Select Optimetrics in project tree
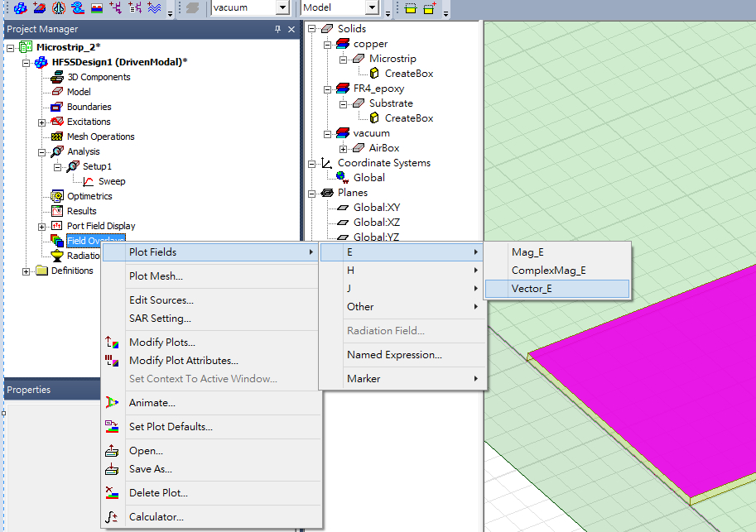This screenshot has width=756, height=532. (x=89, y=197)
